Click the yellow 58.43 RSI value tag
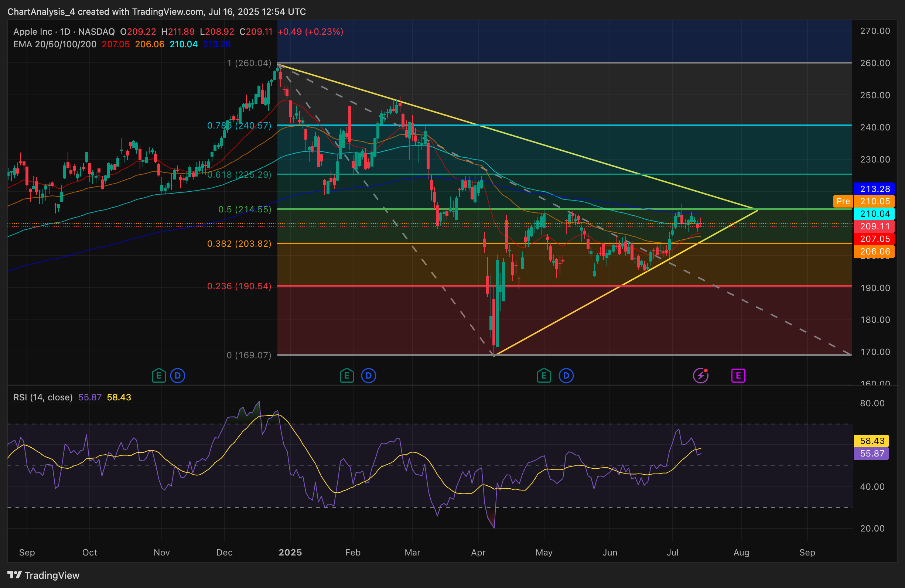The height and width of the screenshot is (588, 905). click(x=871, y=441)
